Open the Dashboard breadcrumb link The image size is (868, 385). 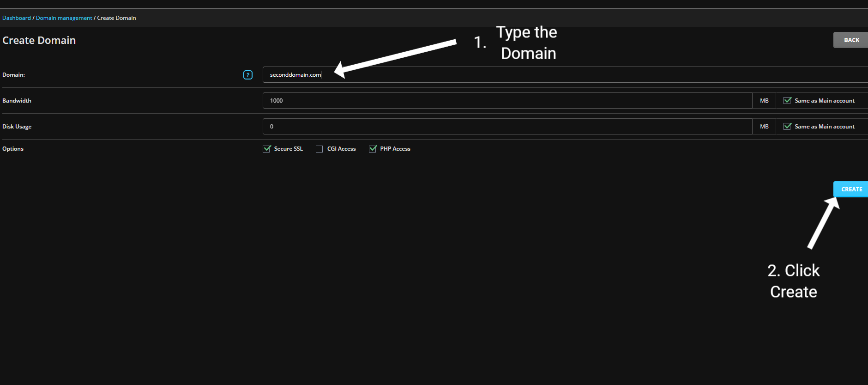[x=17, y=18]
